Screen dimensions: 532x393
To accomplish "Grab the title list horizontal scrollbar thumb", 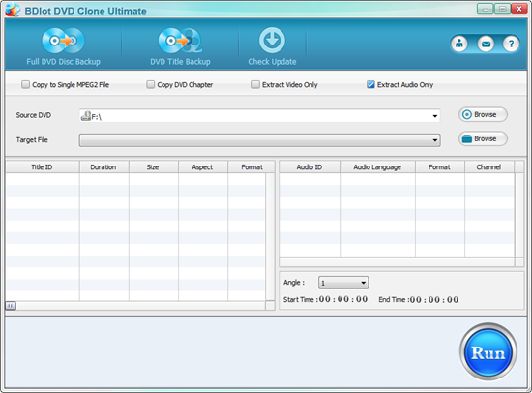I will 11,306.
